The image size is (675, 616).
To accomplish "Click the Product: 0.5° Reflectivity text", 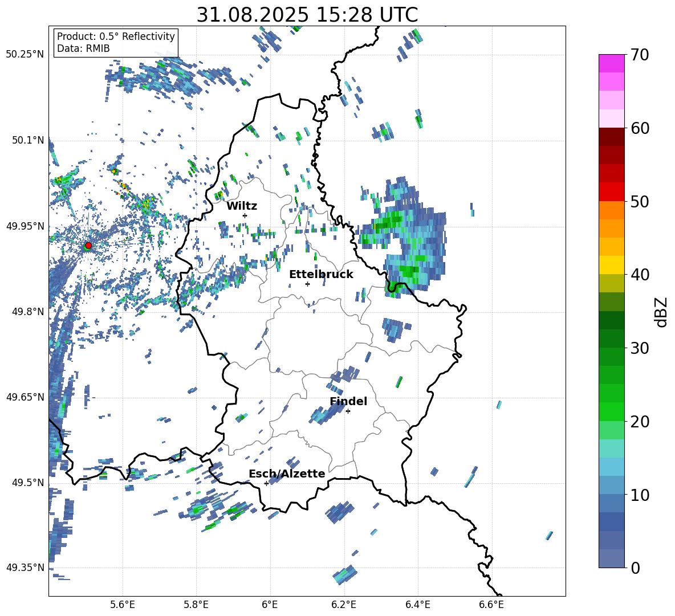I will 116,36.
